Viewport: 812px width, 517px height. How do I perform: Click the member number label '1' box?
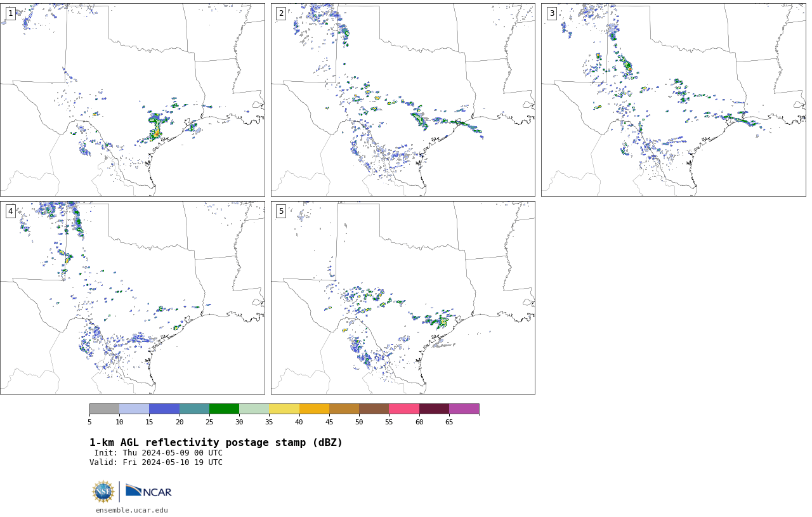(11, 13)
